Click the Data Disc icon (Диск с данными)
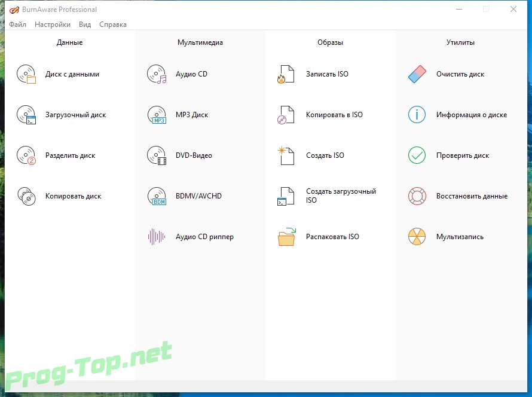This screenshot has width=532, height=397. click(26, 74)
